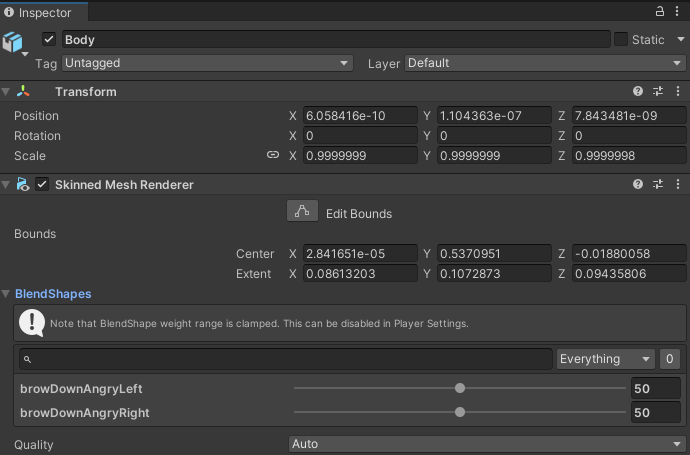Screen dimensions: 690x455
Task: Click the Rotation Y value field
Action: coord(494,136)
